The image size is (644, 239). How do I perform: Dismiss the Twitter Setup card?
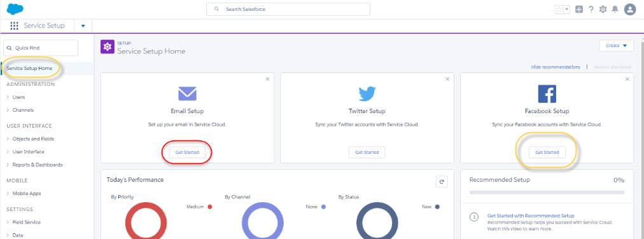[x=447, y=79]
